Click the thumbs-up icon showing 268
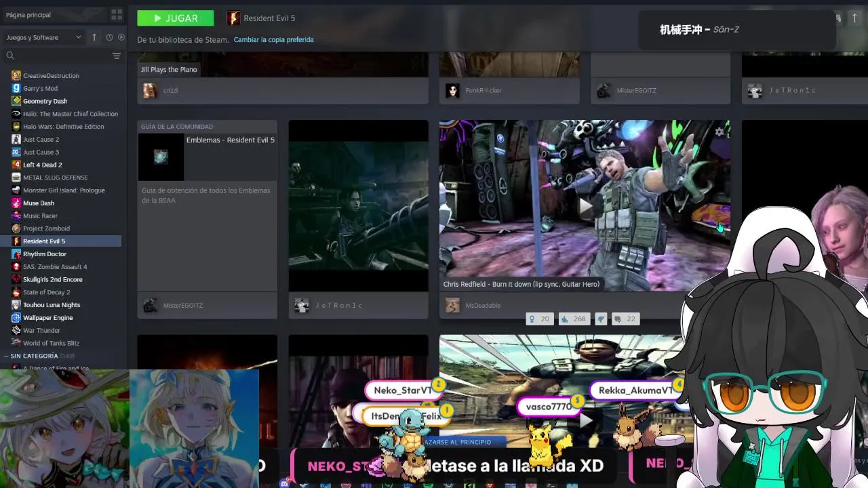Screen dimensions: 868x488 click(574, 319)
